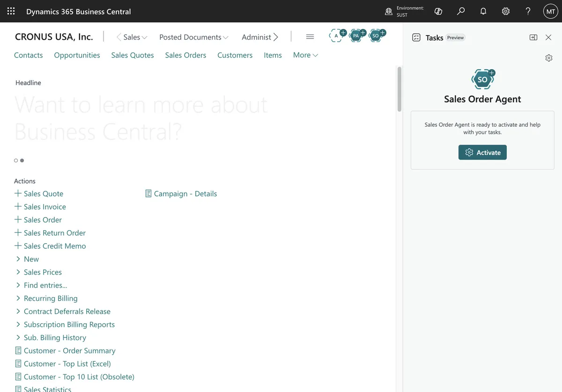Click the large Sales Order Agent hexagon icon

pyautogui.click(x=483, y=80)
